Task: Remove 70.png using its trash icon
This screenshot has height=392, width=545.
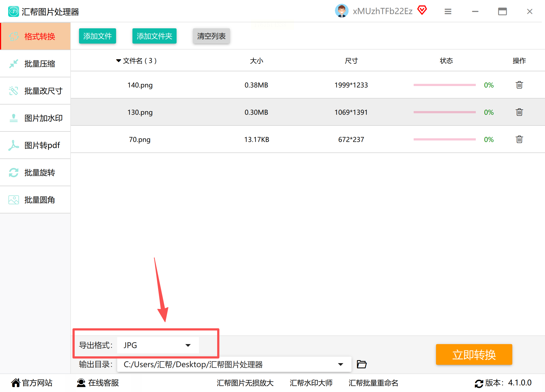Action: (x=519, y=139)
